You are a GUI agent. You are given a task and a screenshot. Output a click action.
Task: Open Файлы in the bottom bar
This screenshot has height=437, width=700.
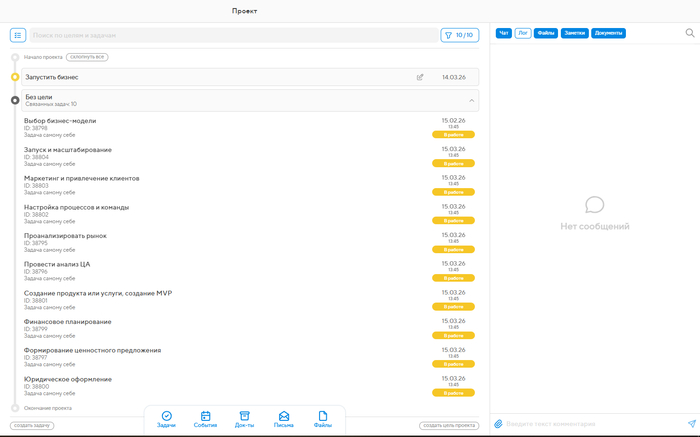pos(322,419)
